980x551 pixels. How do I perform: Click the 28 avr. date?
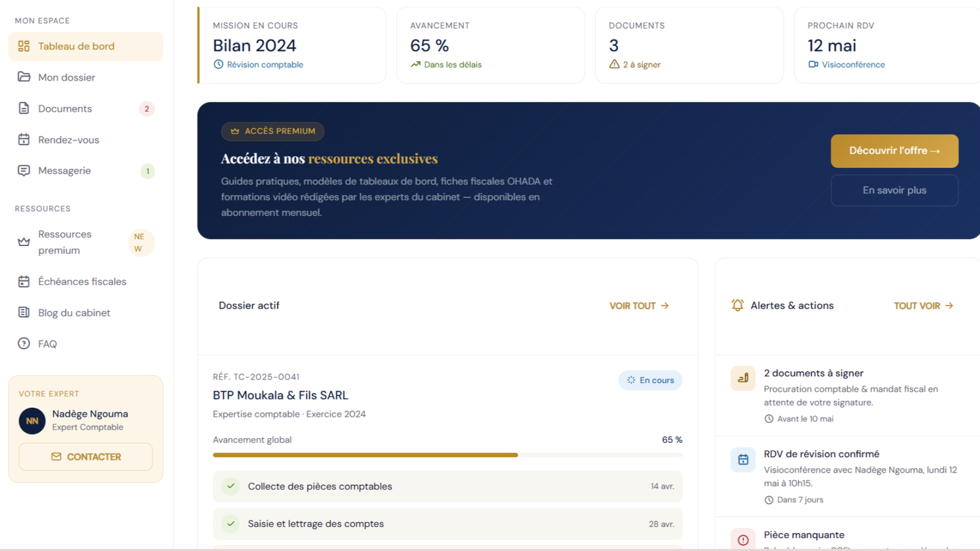[x=661, y=524]
